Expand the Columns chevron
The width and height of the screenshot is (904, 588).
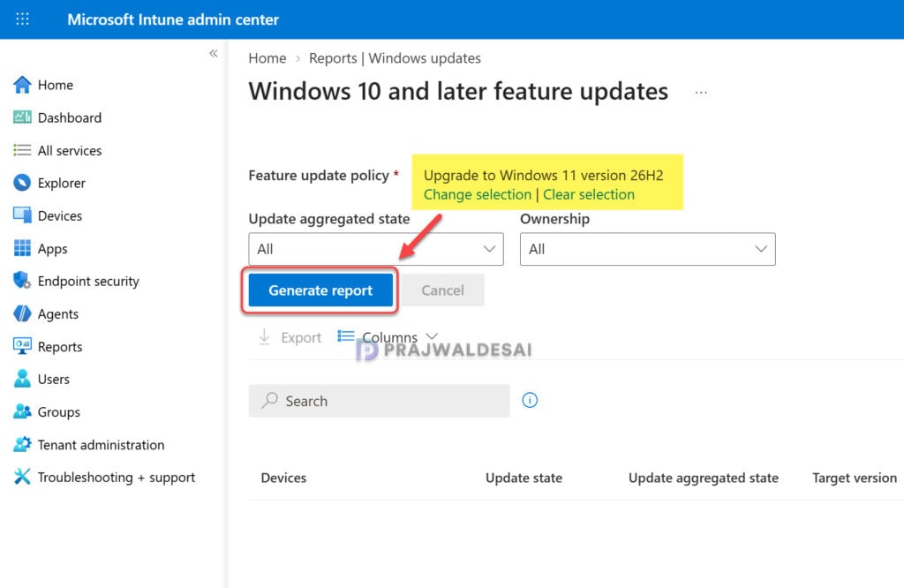click(x=432, y=336)
